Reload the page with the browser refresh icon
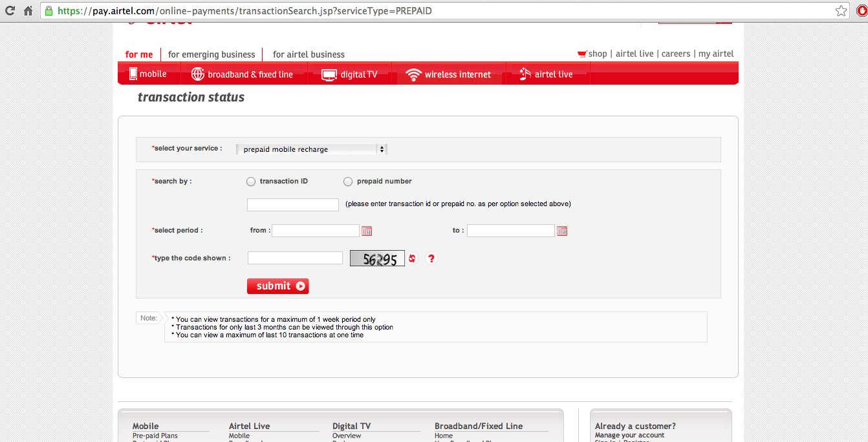Viewport: 868px width, 442px height. click(x=10, y=11)
